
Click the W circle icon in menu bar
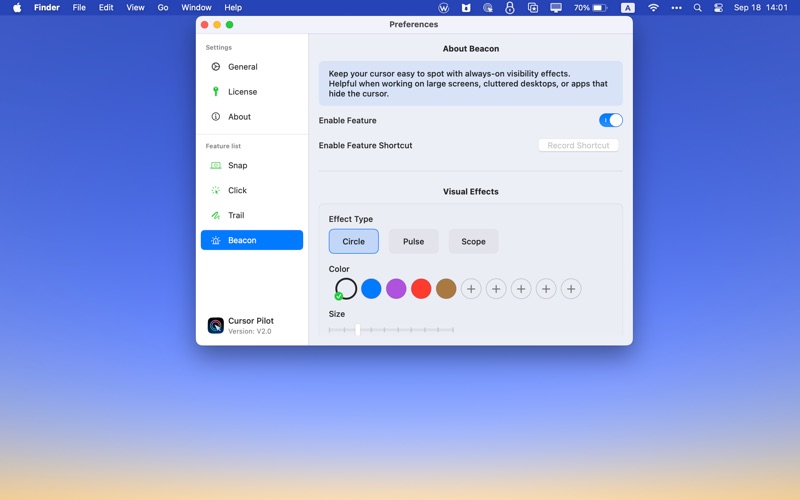click(443, 8)
